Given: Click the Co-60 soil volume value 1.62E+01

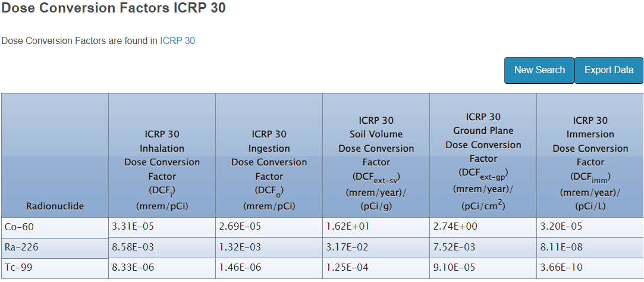Looking at the screenshot, I should [x=347, y=227].
